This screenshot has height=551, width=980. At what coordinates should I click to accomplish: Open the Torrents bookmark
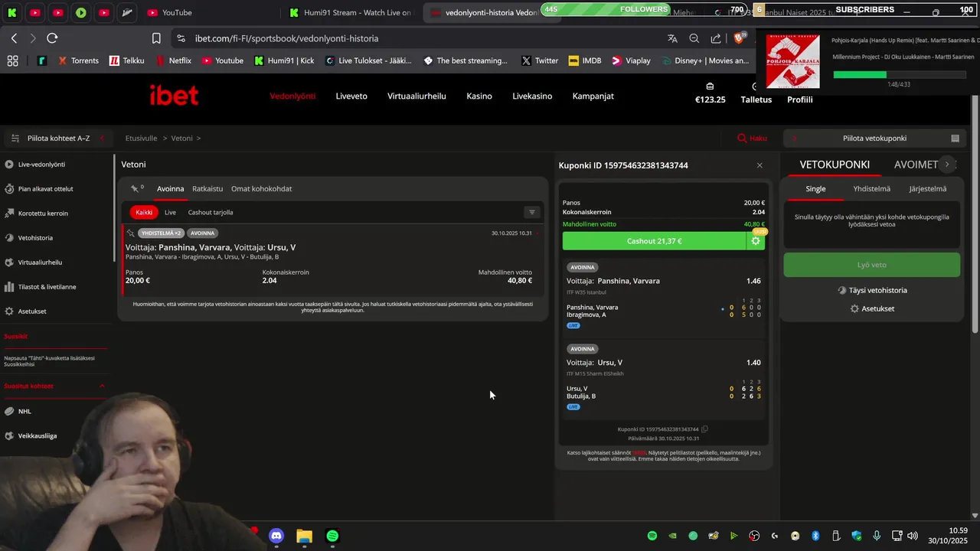tap(78, 60)
